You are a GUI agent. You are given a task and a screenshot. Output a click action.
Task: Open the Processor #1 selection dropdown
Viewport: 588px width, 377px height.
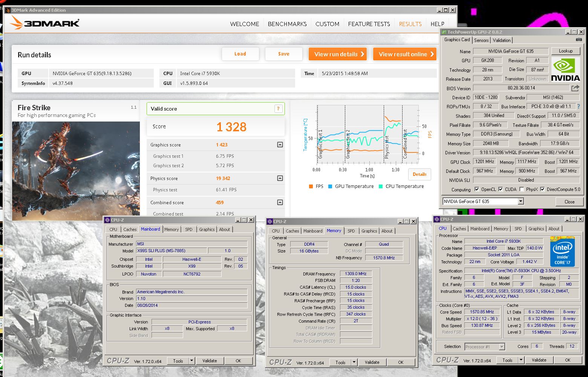coord(502,346)
